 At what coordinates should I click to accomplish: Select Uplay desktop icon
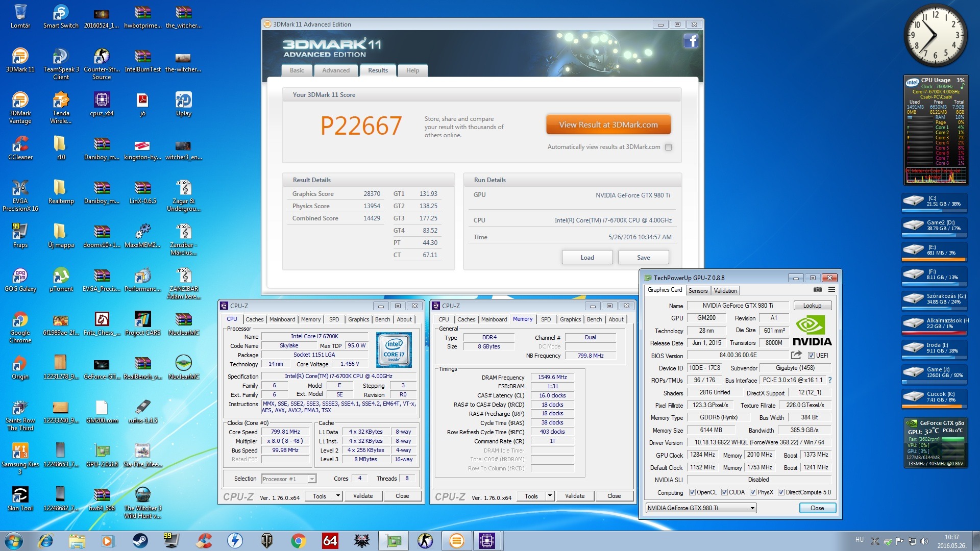(184, 104)
